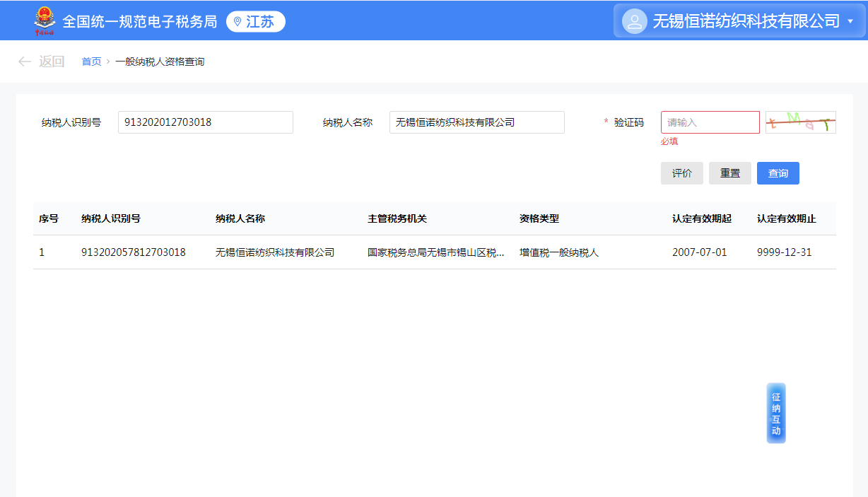Go to 首页 via breadcrumb

click(91, 62)
